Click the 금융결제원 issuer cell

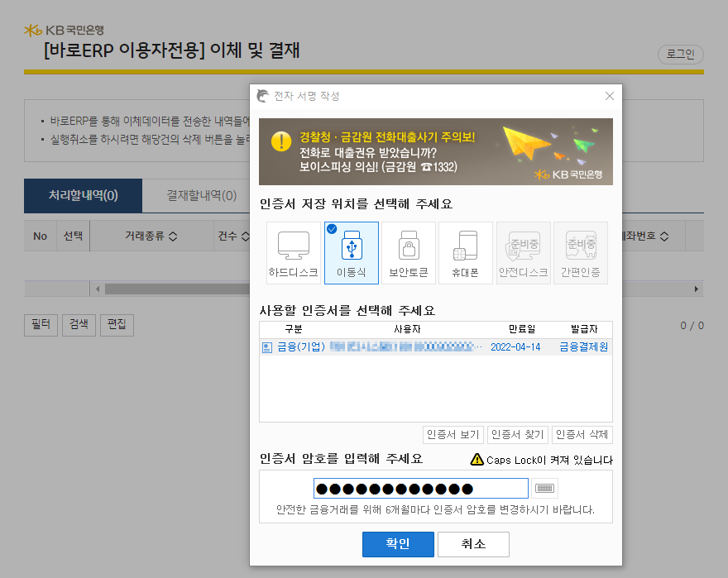click(x=583, y=347)
